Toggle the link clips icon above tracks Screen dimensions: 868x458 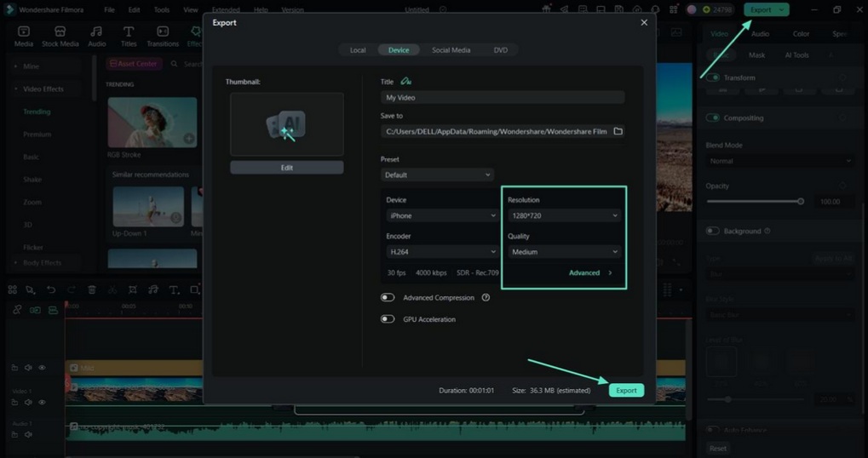pos(17,310)
